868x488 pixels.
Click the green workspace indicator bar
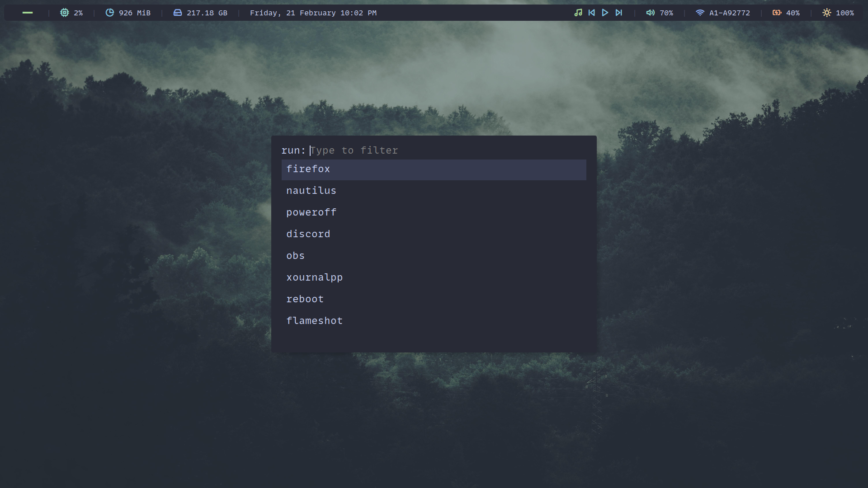pyautogui.click(x=28, y=13)
